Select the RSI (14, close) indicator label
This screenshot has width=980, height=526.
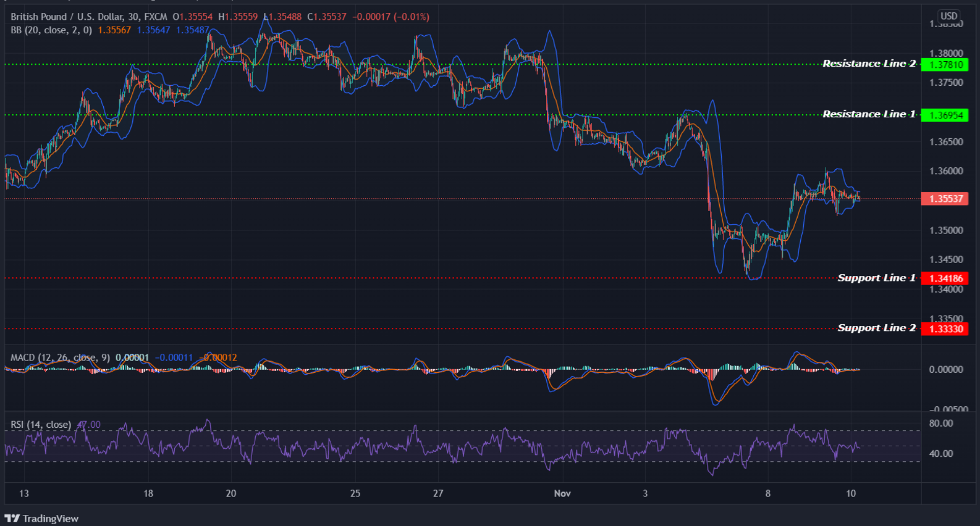coord(41,425)
